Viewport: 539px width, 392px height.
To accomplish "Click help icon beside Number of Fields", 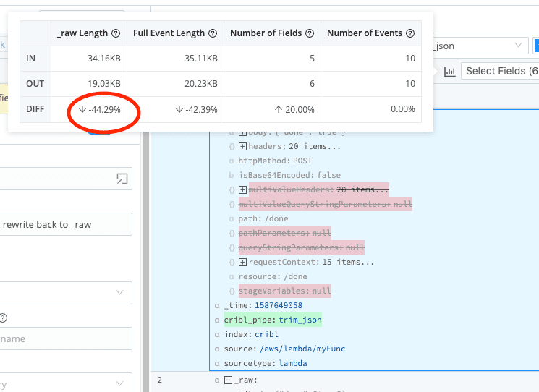I will pyautogui.click(x=310, y=33).
